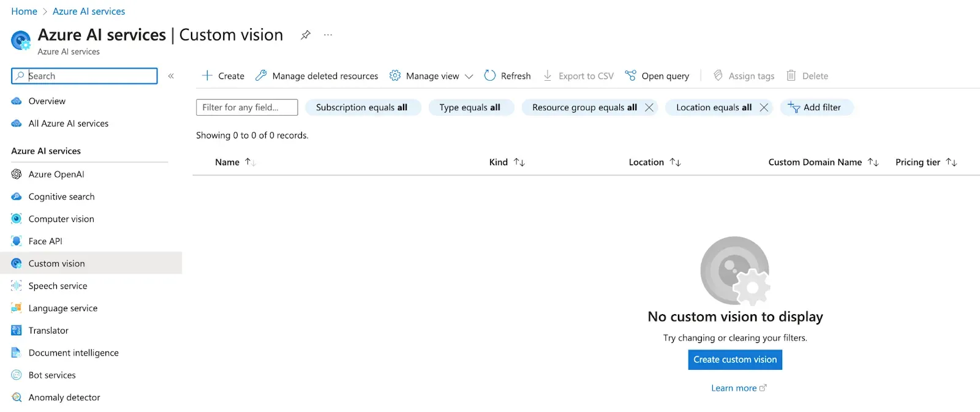The width and height of the screenshot is (980, 412).
Task: Click the Computer vision icon
Action: click(x=17, y=219)
